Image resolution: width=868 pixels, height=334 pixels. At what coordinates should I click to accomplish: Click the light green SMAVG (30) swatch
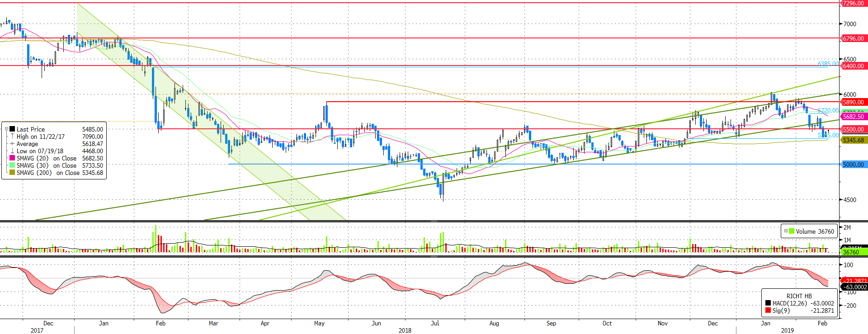(x=12, y=165)
